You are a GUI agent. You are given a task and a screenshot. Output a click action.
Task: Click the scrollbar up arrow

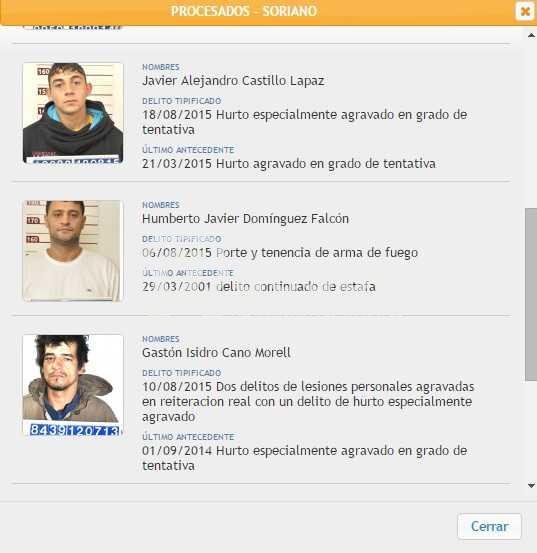point(531,35)
